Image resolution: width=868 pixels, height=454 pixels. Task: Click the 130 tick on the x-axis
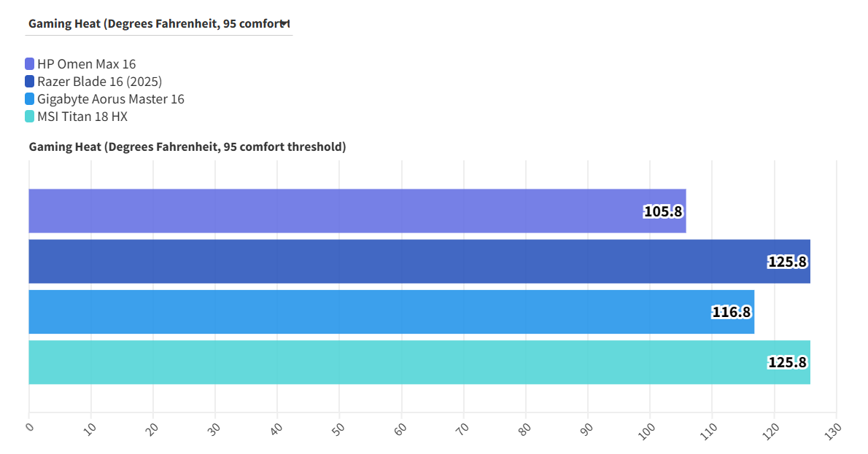[x=833, y=428]
